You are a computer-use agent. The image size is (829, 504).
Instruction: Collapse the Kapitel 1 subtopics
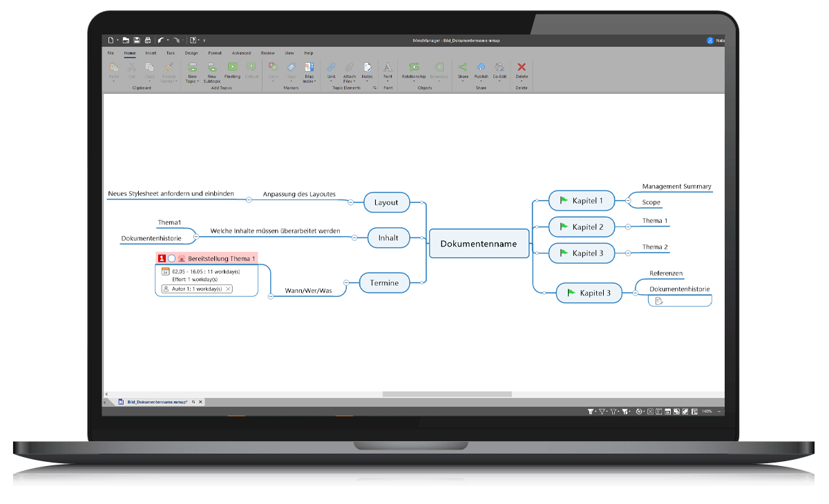[x=628, y=201]
